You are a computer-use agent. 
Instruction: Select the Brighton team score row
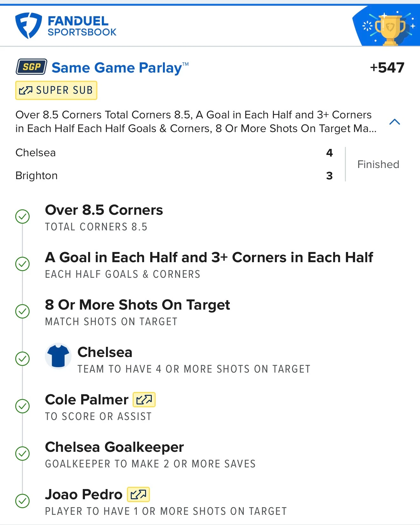coord(174,176)
